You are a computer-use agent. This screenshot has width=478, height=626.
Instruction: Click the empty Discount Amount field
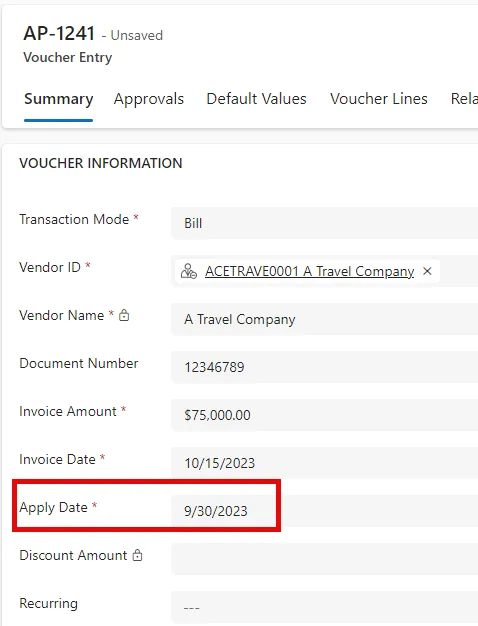point(324,559)
